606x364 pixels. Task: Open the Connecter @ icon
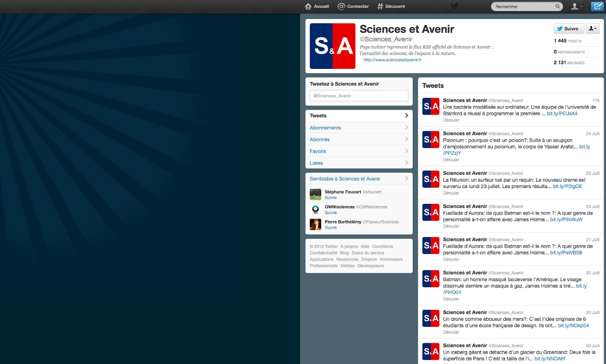[x=341, y=6]
